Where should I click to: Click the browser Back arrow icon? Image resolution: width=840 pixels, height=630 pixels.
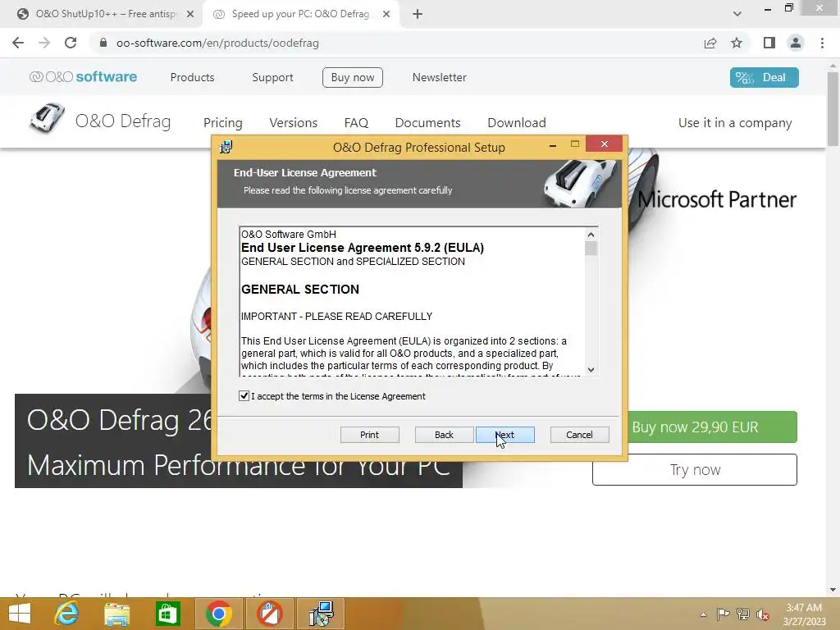point(18,43)
